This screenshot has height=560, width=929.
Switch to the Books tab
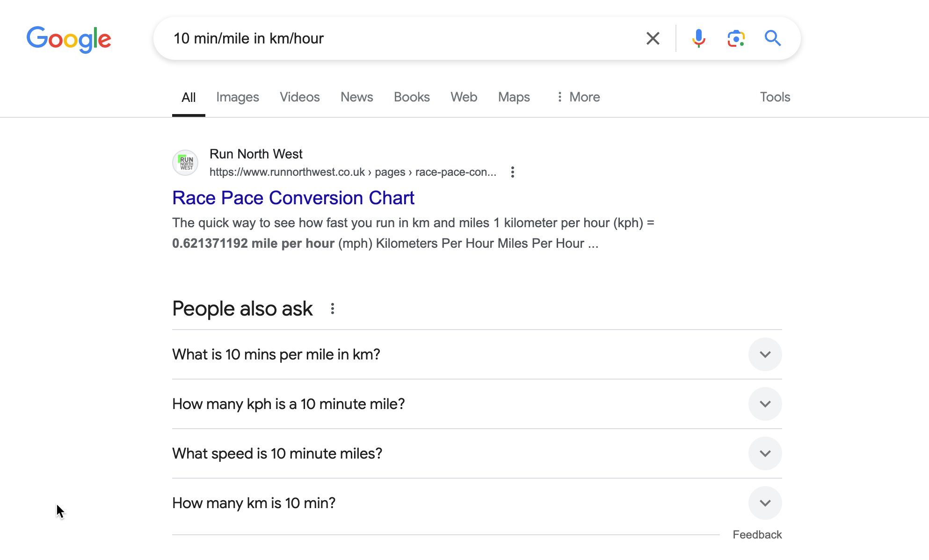(x=412, y=97)
